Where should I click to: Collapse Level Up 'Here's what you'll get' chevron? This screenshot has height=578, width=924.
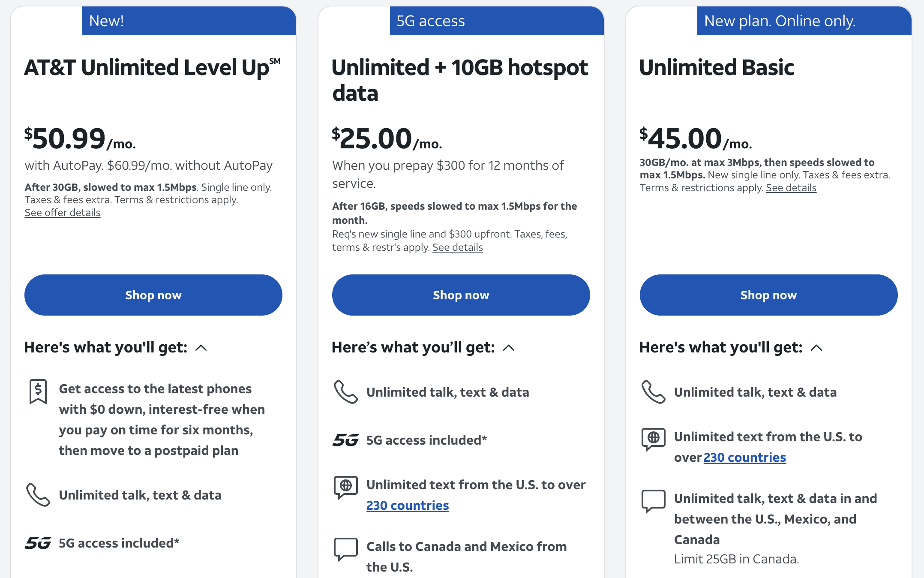click(201, 348)
